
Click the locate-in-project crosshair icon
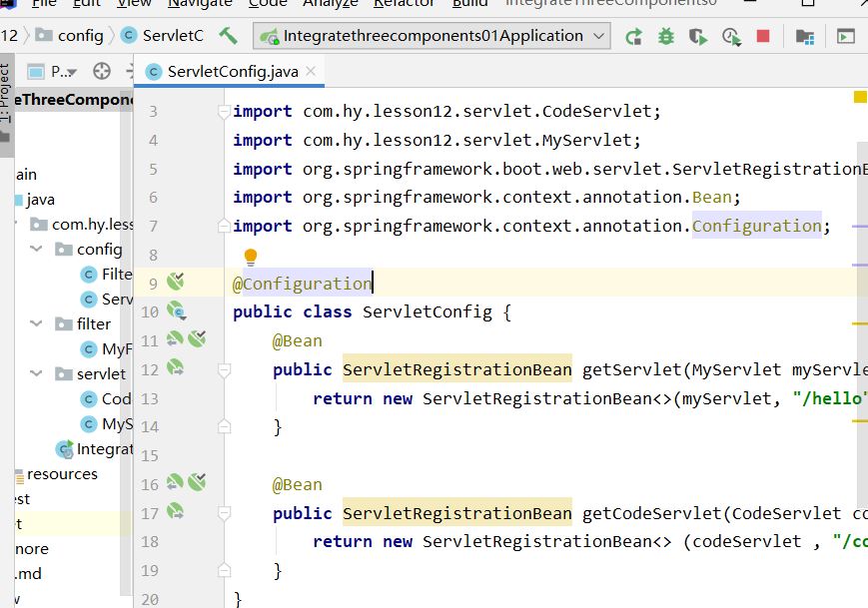coord(101,71)
